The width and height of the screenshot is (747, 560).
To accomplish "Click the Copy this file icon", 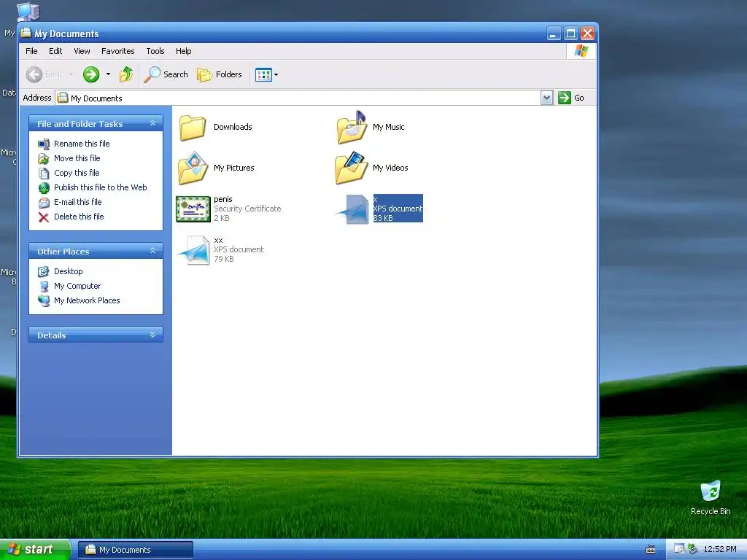I will pos(44,174).
